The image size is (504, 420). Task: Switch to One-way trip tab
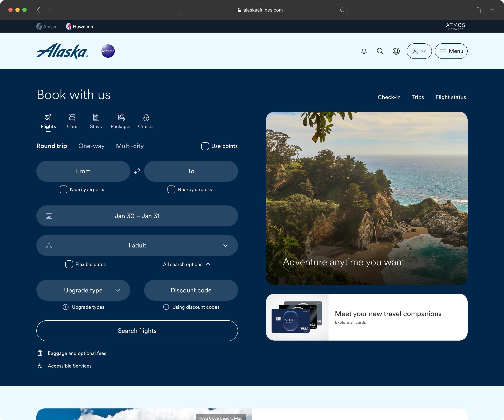92,146
